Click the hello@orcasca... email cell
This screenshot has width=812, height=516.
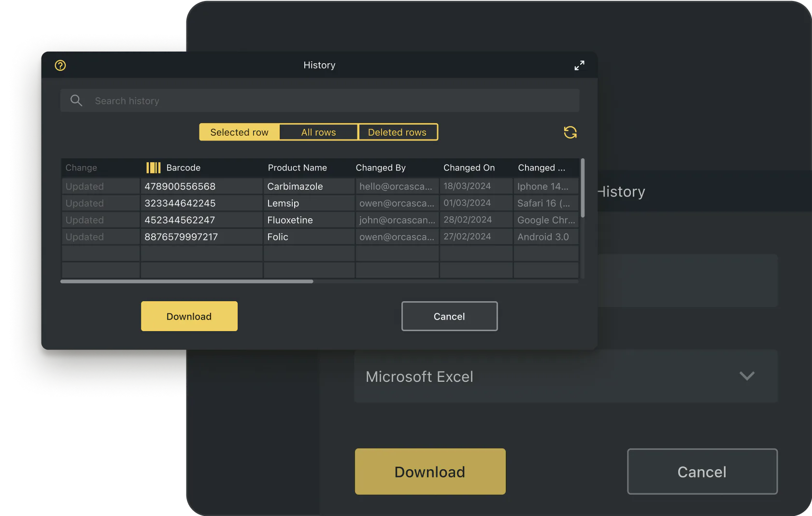397,186
